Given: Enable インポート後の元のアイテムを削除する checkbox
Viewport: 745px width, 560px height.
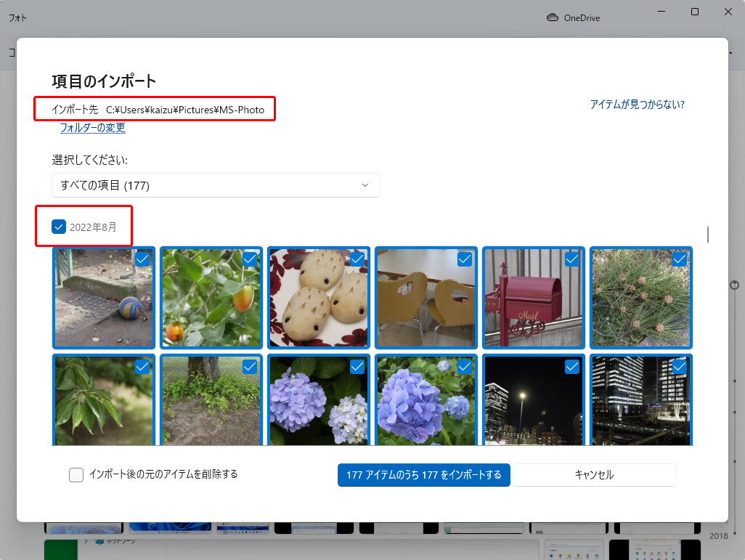Looking at the screenshot, I should [76, 474].
